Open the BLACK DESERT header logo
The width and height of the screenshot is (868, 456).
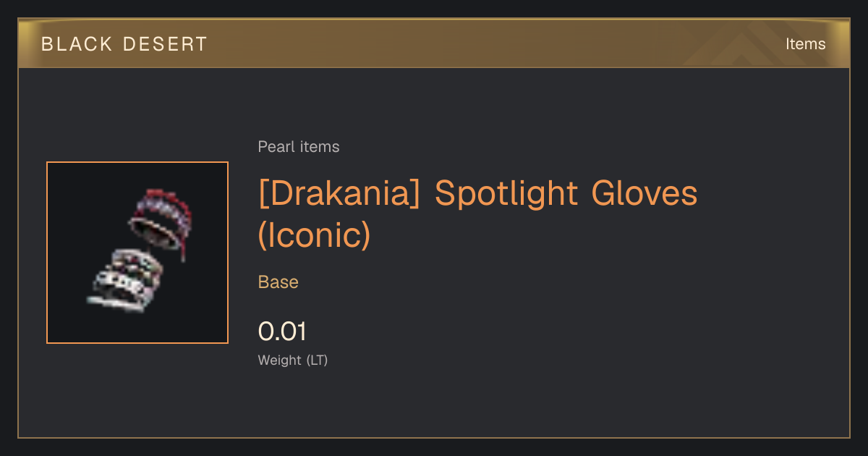[124, 44]
